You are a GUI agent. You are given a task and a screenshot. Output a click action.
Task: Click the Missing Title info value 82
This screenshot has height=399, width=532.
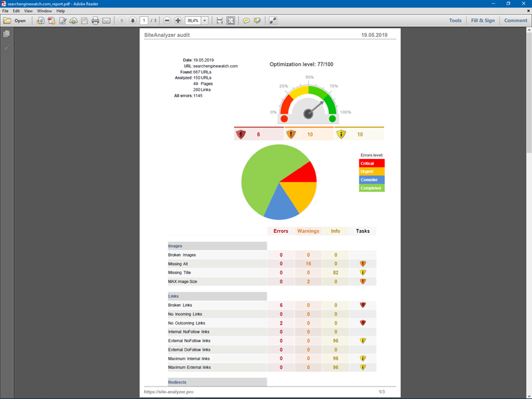pos(335,273)
